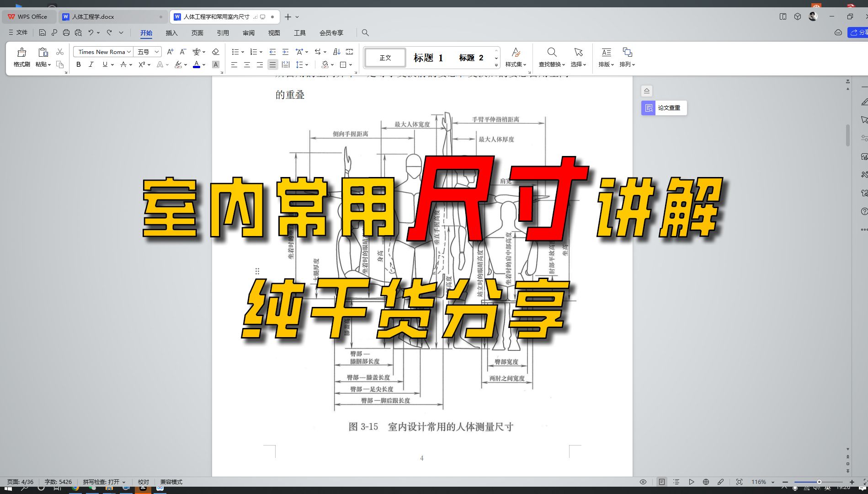Center align text

(x=247, y=65)
